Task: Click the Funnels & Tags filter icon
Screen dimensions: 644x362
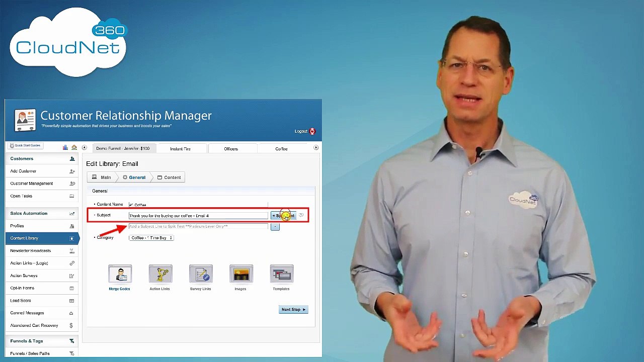Action: pyautogui.click(x=72, y=341)
